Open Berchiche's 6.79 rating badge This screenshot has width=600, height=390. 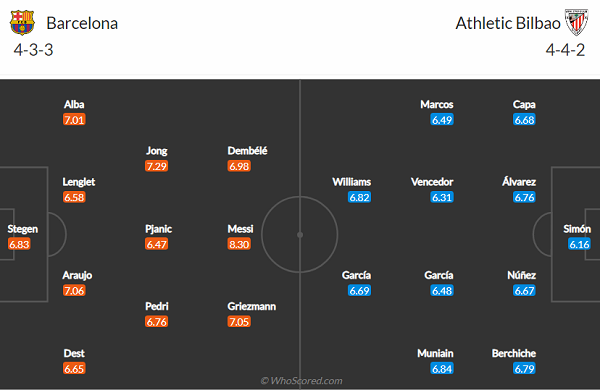point(524,369)
